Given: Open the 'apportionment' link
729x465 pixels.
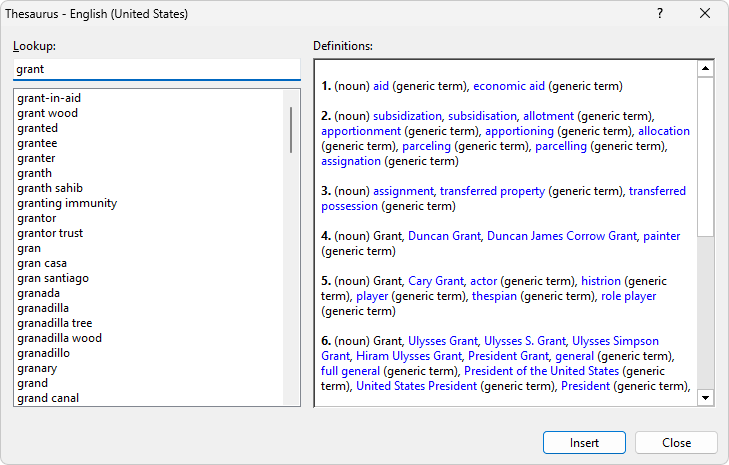Looking at the screenshot, I should click(x=361, y=131).
